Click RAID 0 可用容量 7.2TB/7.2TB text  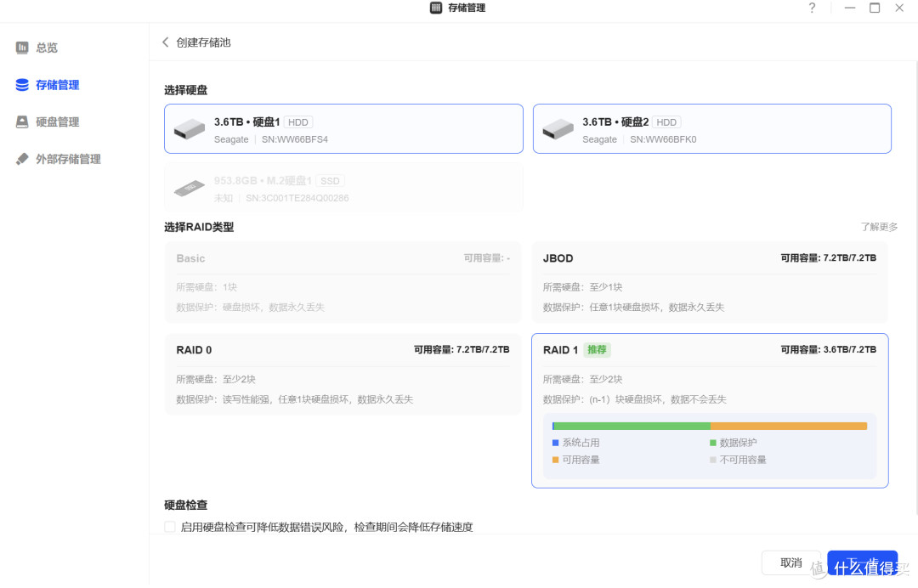click(x=462, y=350)
